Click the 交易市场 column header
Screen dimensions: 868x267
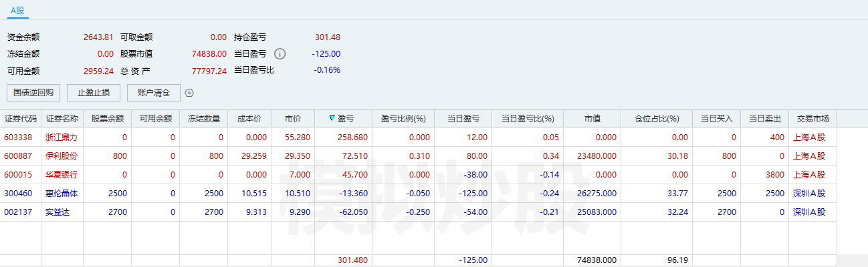[x=813, y=119]
